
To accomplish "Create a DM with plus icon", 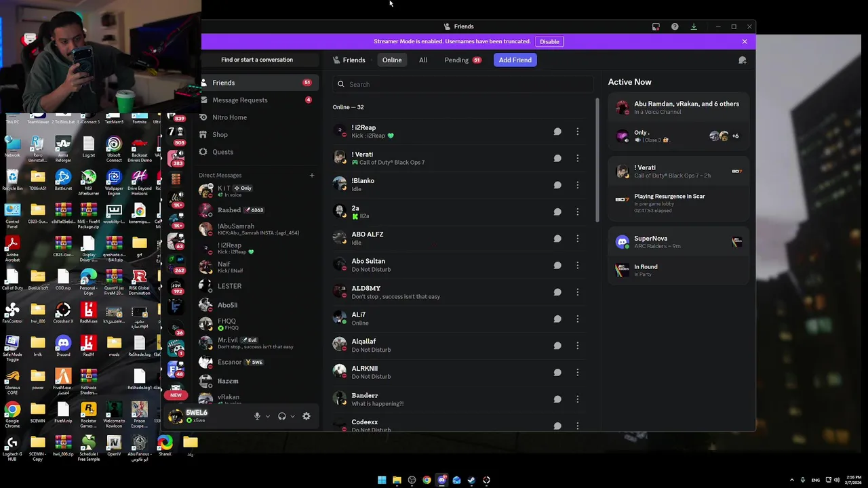I will coord(312,176).
